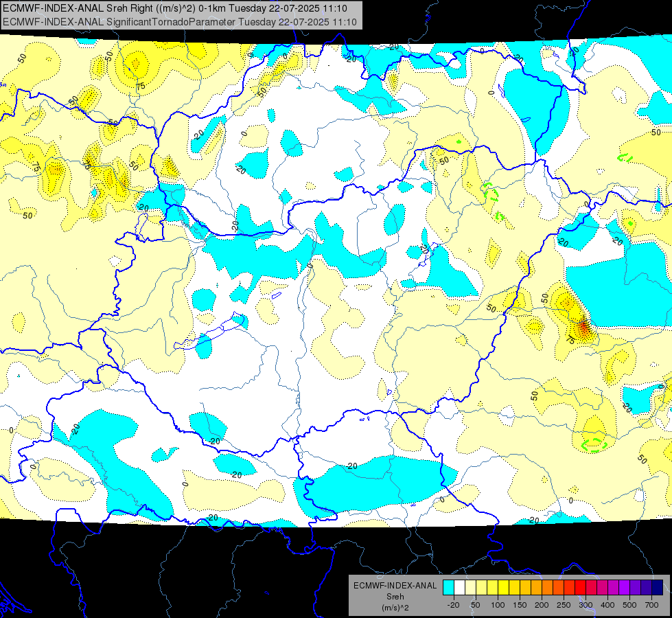
Task: Click the 'Sreh Right 0-1km' title line
Action: click(175, 8)
